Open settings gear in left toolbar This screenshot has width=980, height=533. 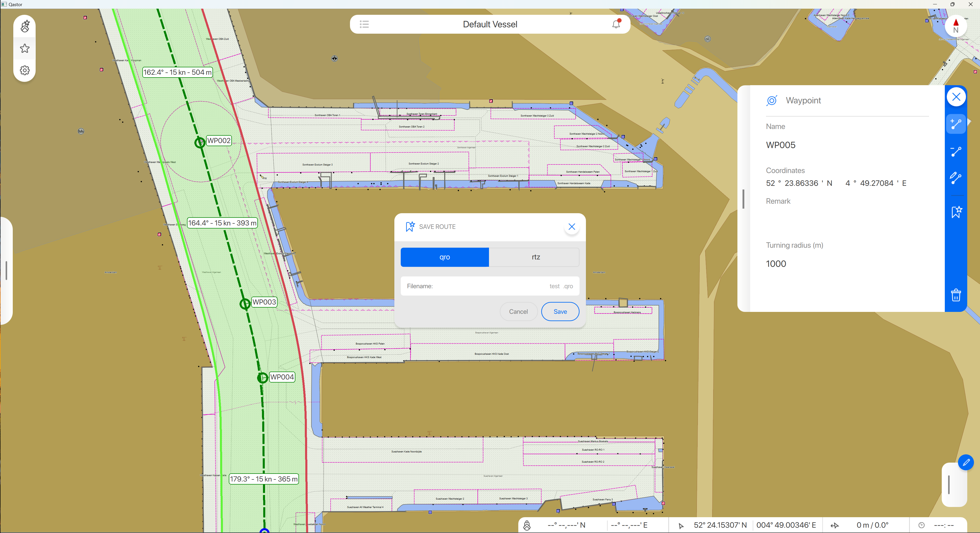click(x=25, y=70)
